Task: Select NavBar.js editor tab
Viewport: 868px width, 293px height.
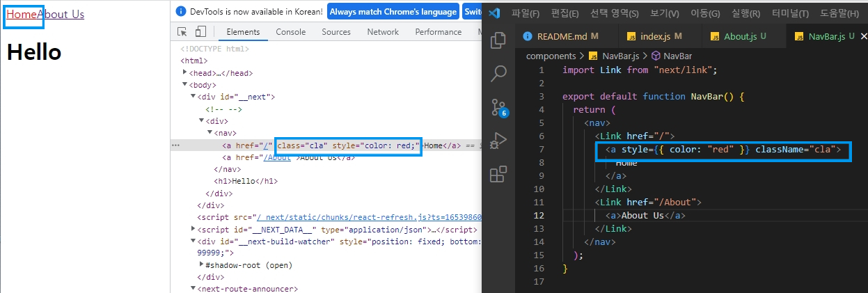Action: point(826,36)
